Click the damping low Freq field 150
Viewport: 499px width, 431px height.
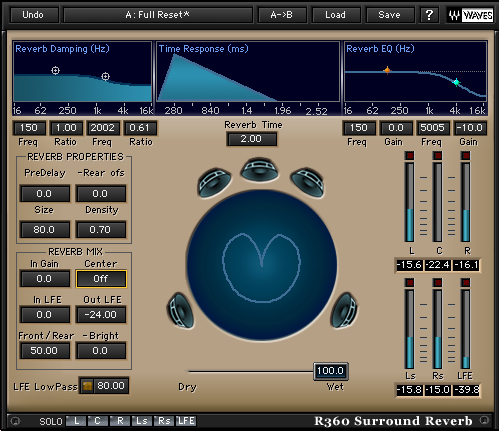(x=29, y=128)
